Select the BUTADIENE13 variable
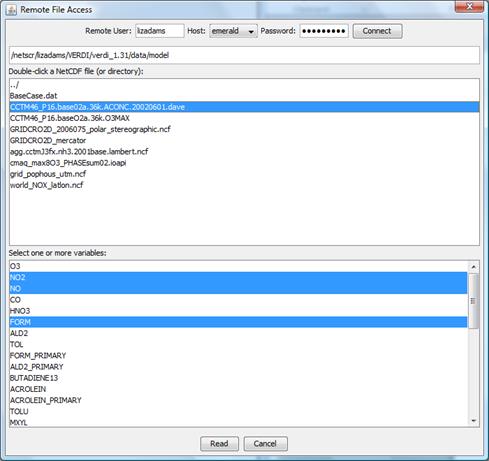This screenshot has width=489, height=461. click(x=238, y=378)
